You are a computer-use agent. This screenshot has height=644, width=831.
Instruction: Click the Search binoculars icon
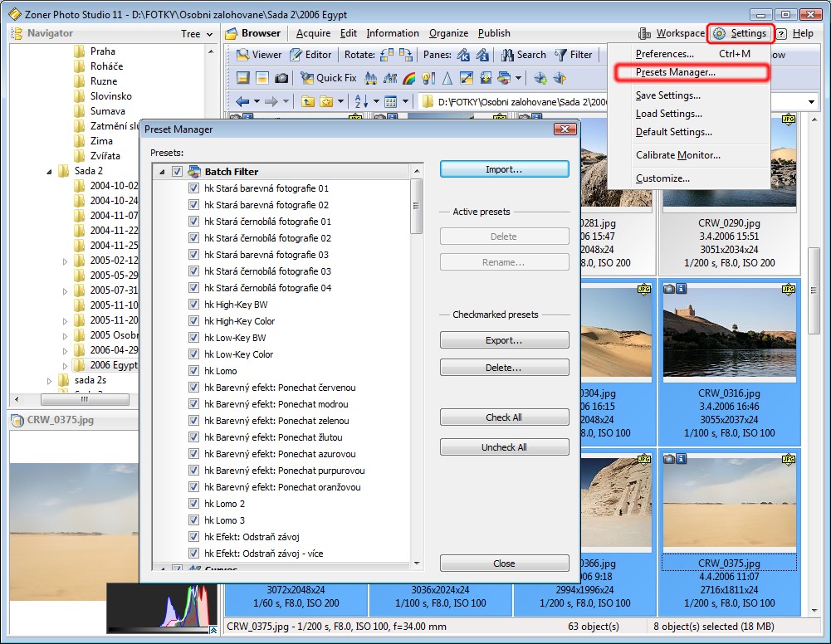[508, 55]
